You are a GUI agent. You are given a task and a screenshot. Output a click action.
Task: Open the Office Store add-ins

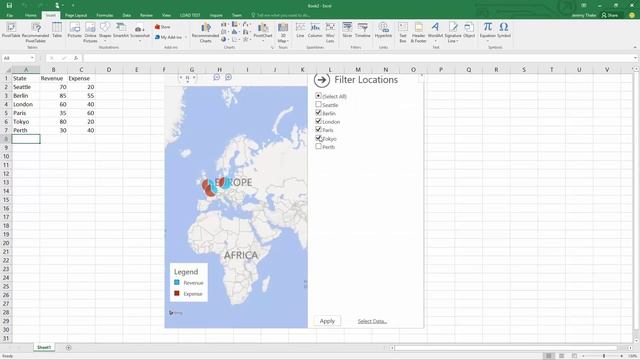(162, 27)
